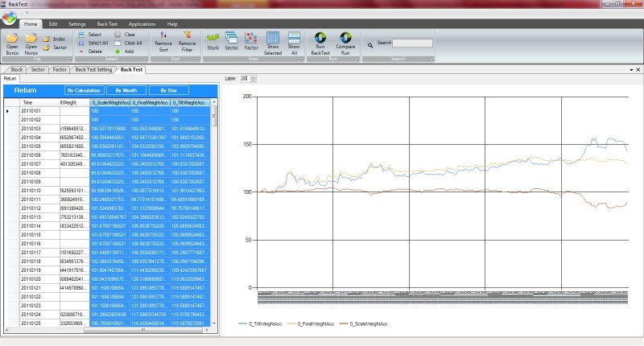Open the Applications ribbon tab

[142, 24]
